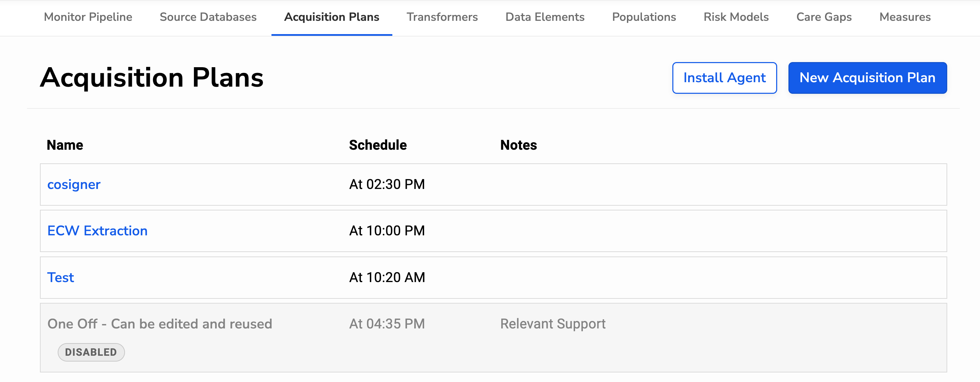Screen dimensions: 980x382
Task: Open the Populations tab
Action: pos(644,17)
